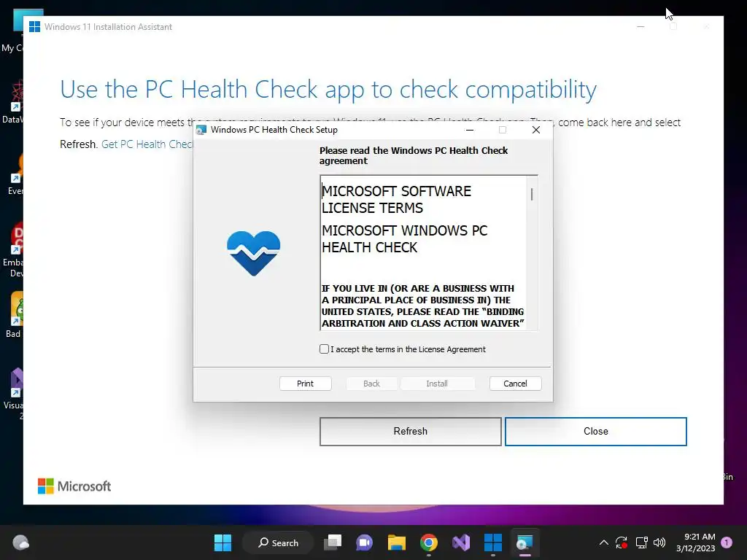Click the "Use the PC Health Check app" heading
Screen dimensions: 747x560
tap(328, 90)
